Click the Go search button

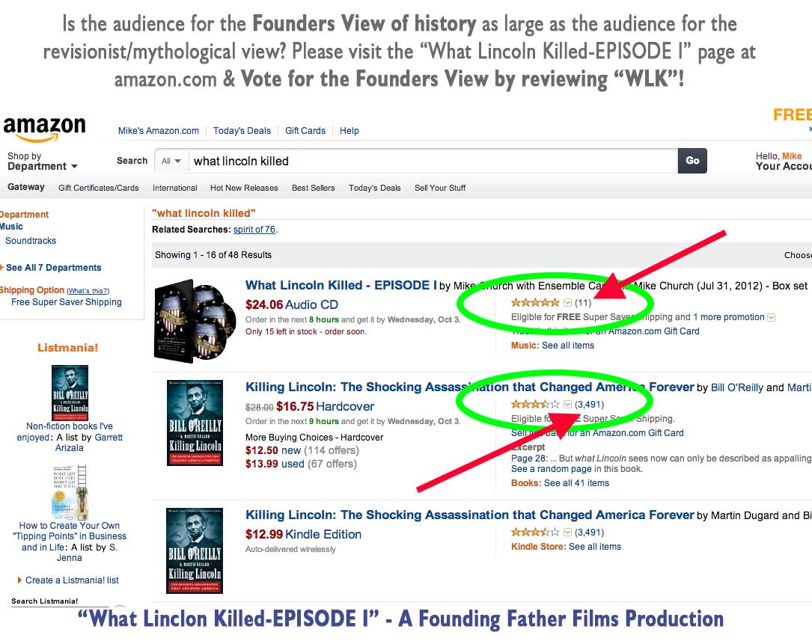pyautogui.click(x=692, y=161)
